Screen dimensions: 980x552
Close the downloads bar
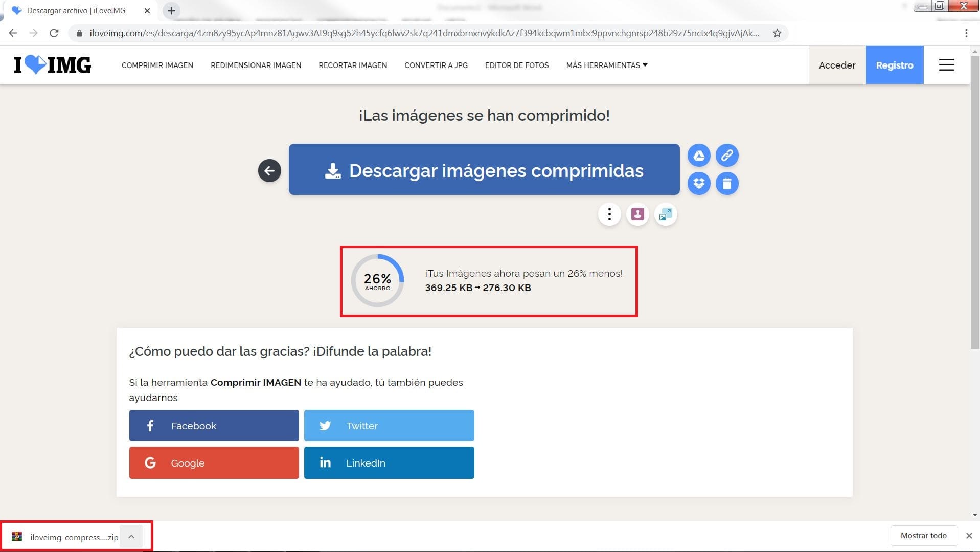point(969,536)
